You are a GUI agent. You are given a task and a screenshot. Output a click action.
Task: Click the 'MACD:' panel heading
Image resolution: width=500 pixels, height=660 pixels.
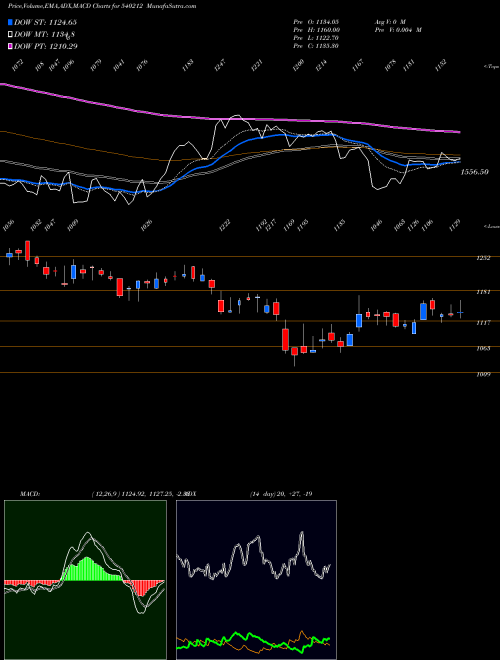point(30,494)
